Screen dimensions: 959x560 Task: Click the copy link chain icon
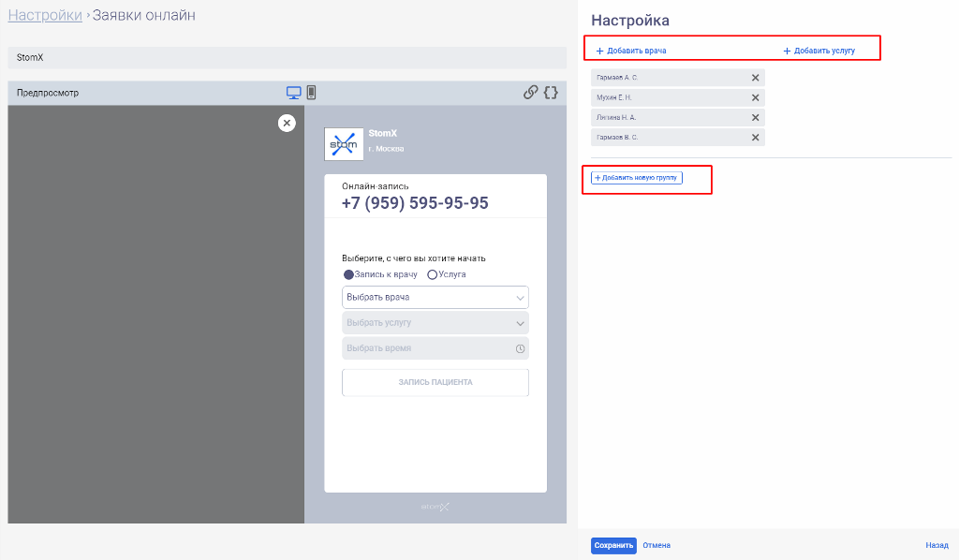530,93
